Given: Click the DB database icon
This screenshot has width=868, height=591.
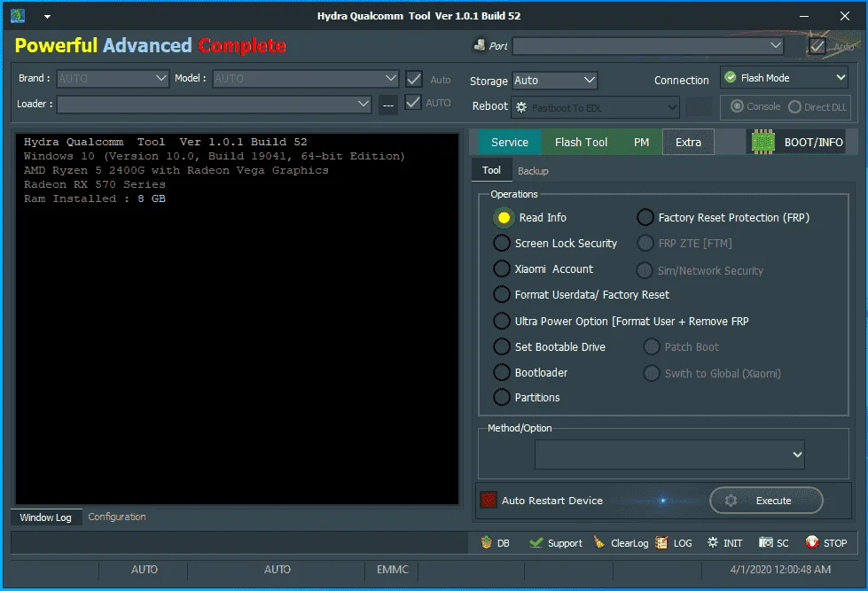Looking at the screenshot, I should 487,543.
